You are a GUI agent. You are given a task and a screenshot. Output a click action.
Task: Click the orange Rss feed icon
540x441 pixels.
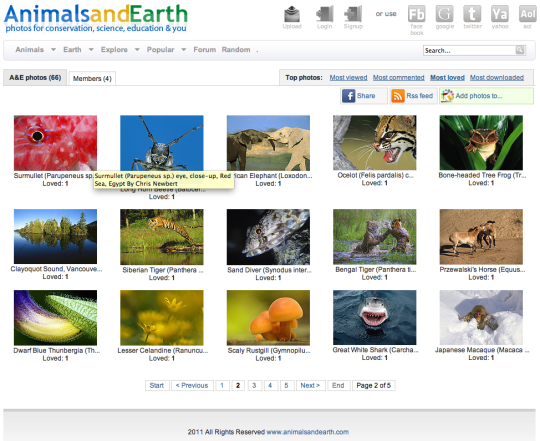398,96
